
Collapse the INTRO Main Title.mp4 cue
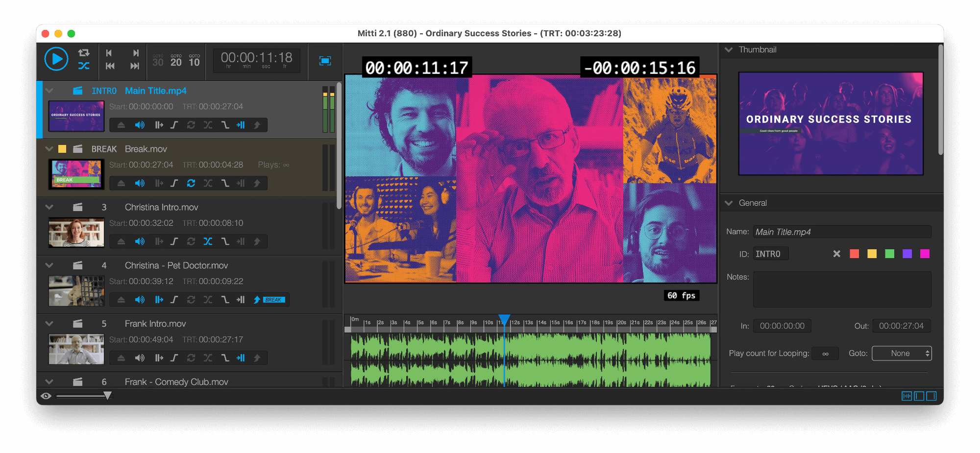tap(49, 90)
